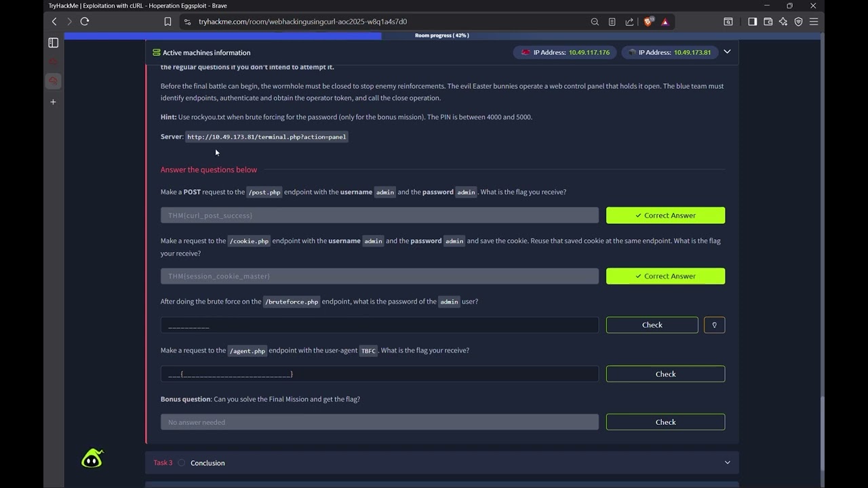Toggle the browser sidebar panel icon
This screenshot has height=488, width=868.
[752, 22]
